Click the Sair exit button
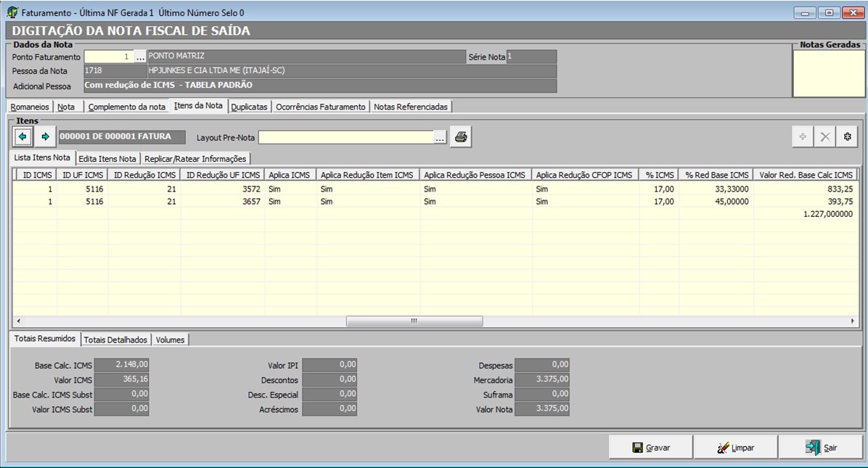Viewport: 868px width, 468px height. point(821,448)
